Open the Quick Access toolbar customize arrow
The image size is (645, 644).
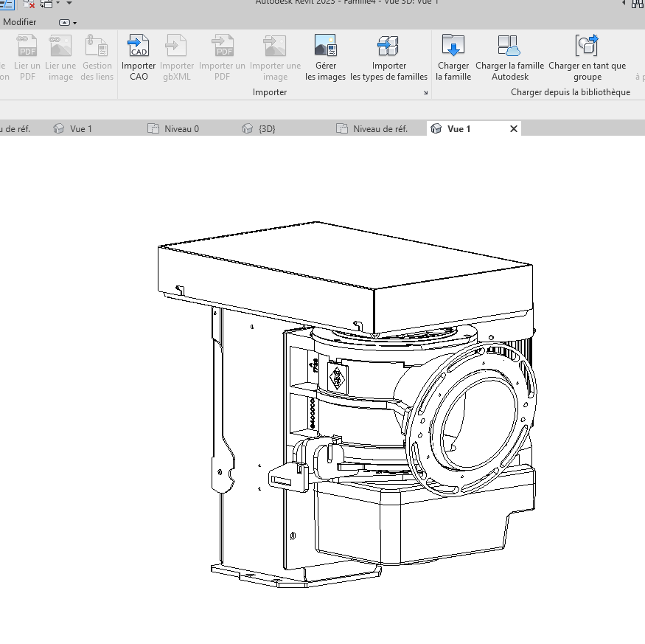[69, 4]
